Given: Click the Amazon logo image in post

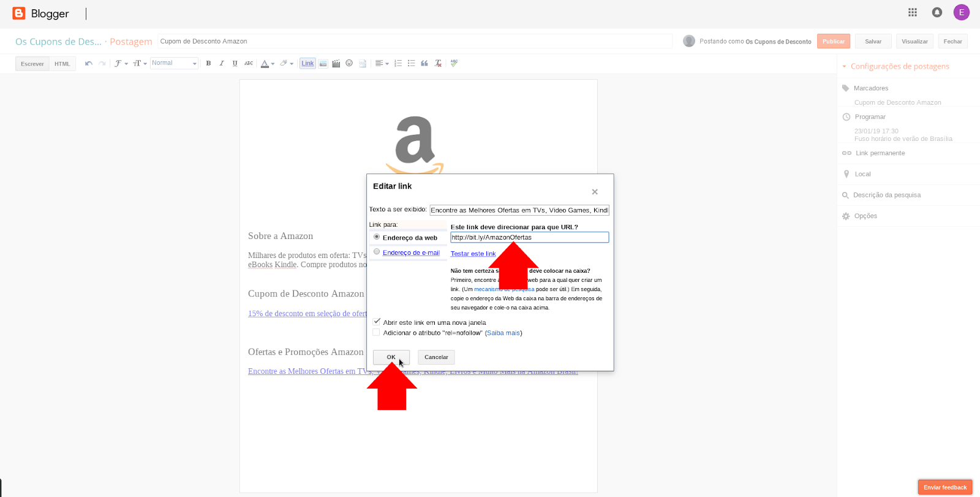Looking at the screenshot, I should coord(415,145).
